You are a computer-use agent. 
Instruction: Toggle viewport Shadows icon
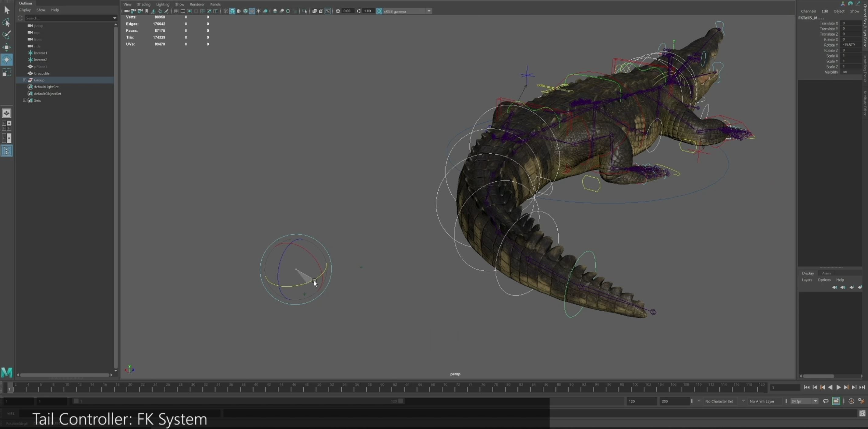pyautogui.click(x=266, y=11)
